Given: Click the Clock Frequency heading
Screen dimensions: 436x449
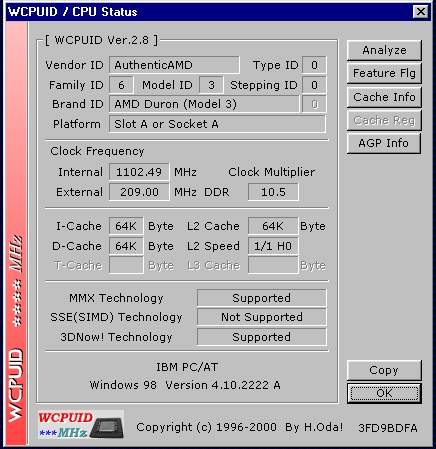Looking at the screenshot, I should pyautogui.click(x=97, y=151).
